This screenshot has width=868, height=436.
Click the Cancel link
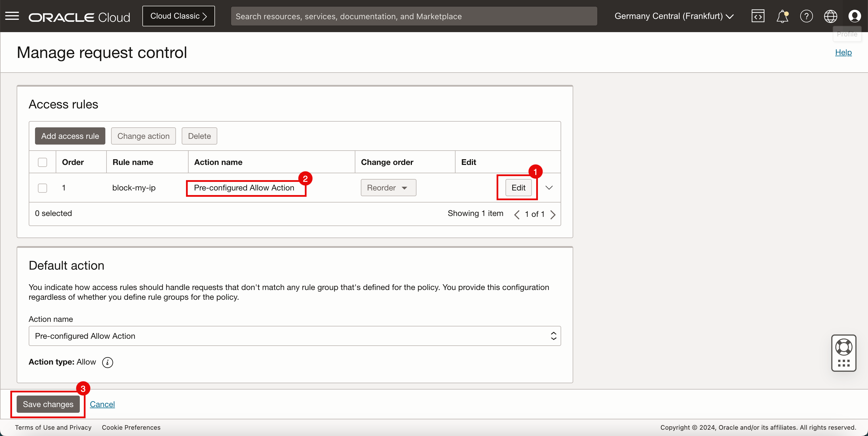click(102, 404)
